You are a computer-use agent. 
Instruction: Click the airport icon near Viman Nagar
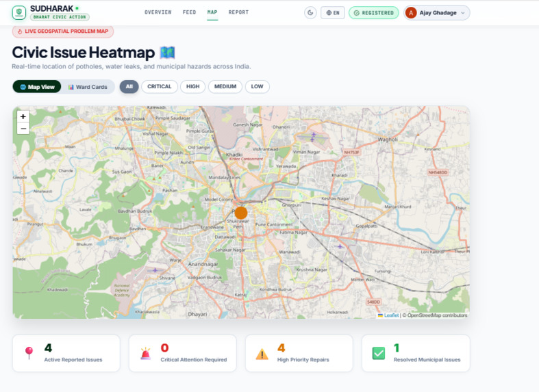313,137
